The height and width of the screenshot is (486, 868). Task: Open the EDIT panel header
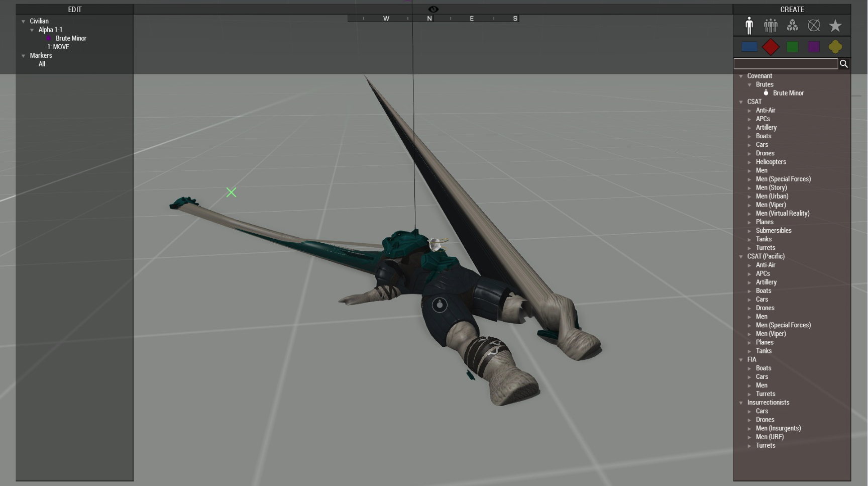pos(75,10)
